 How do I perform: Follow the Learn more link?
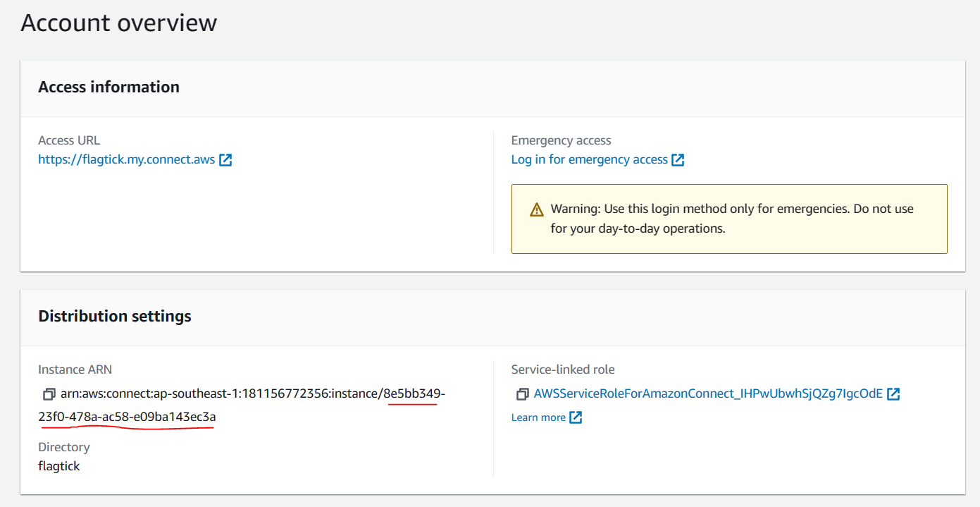[x=538, y=417]
